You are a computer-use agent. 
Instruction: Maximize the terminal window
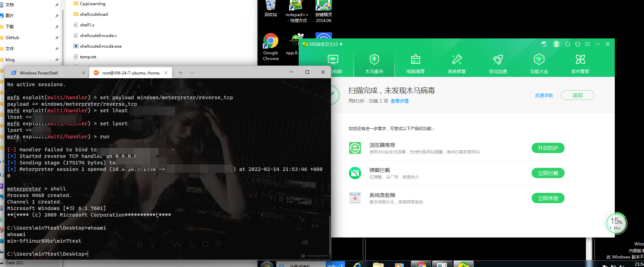pyautogui.click(x=307, y=72)
